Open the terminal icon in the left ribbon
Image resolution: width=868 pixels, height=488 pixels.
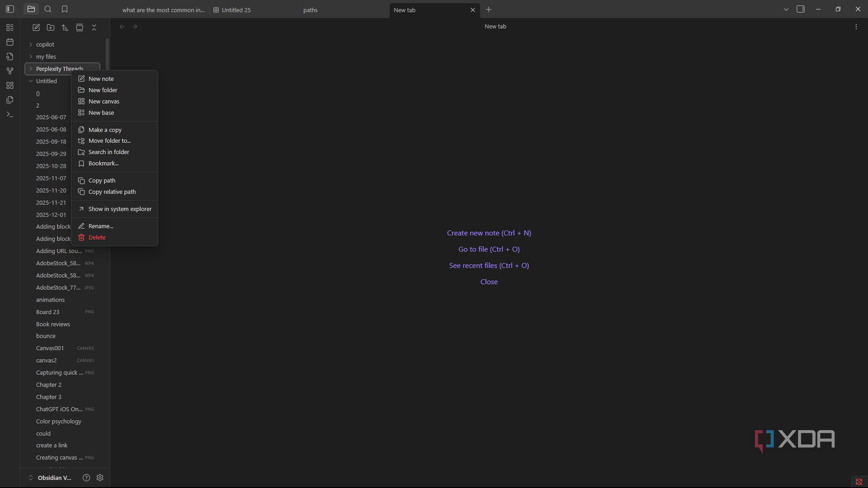[9, 114]
